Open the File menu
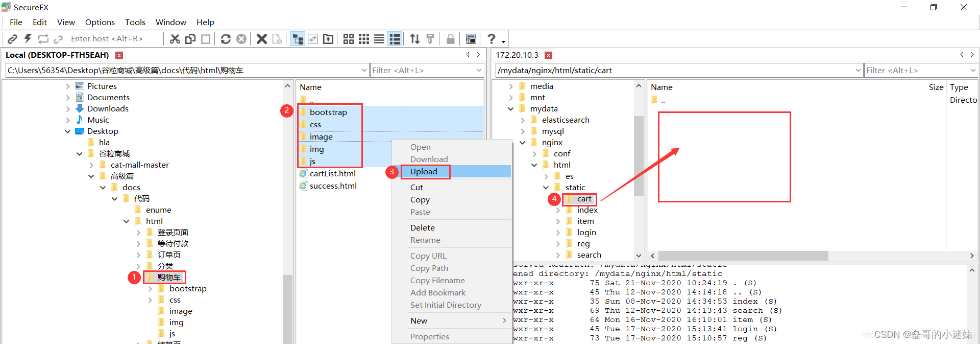The width and height of the screenshot is (980, 344). point(16,22)
